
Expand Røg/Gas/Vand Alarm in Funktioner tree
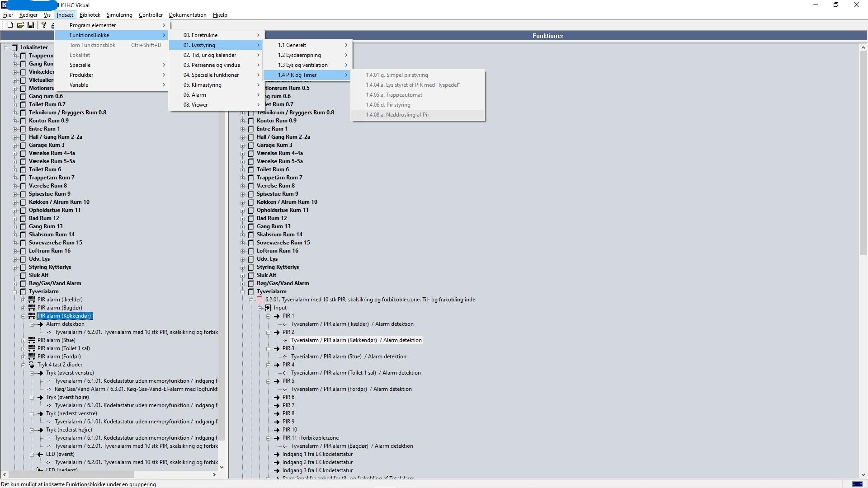click(243, 283)
